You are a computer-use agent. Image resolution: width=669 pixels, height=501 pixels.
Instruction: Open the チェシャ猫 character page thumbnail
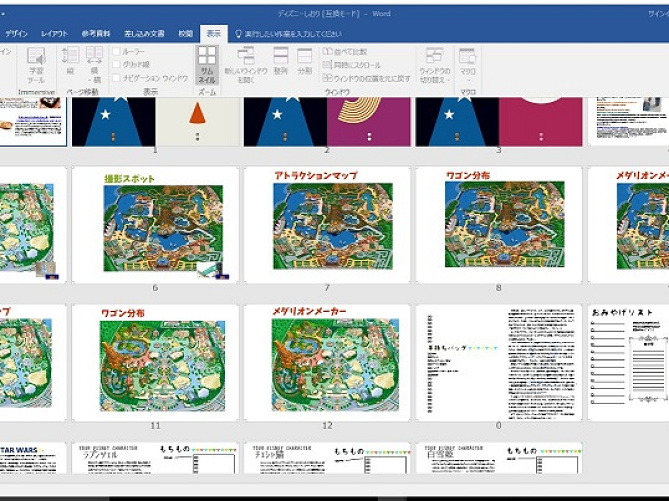coord(327,458)
